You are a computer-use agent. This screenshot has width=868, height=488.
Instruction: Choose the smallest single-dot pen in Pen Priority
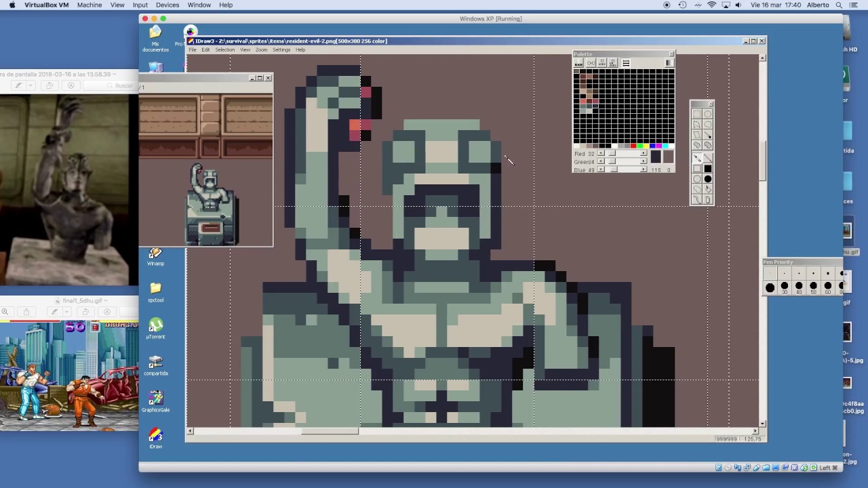(770, 273)
